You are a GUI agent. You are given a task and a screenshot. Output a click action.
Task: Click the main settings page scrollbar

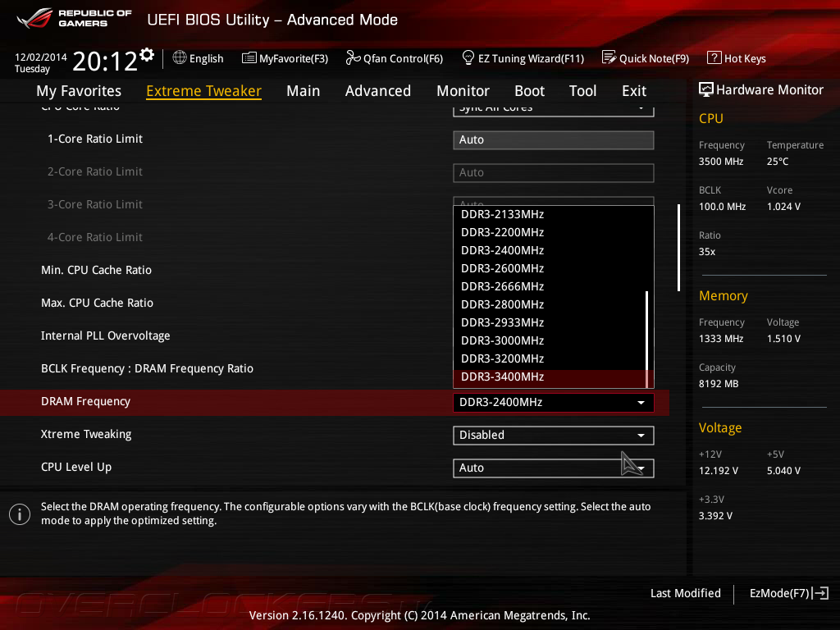pyautogui.click(x=678, y=248)
